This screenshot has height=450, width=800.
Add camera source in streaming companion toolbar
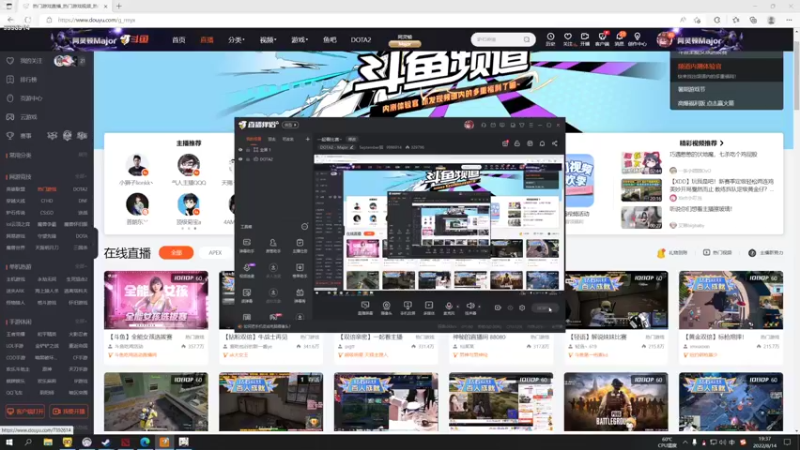pos(386,305)
